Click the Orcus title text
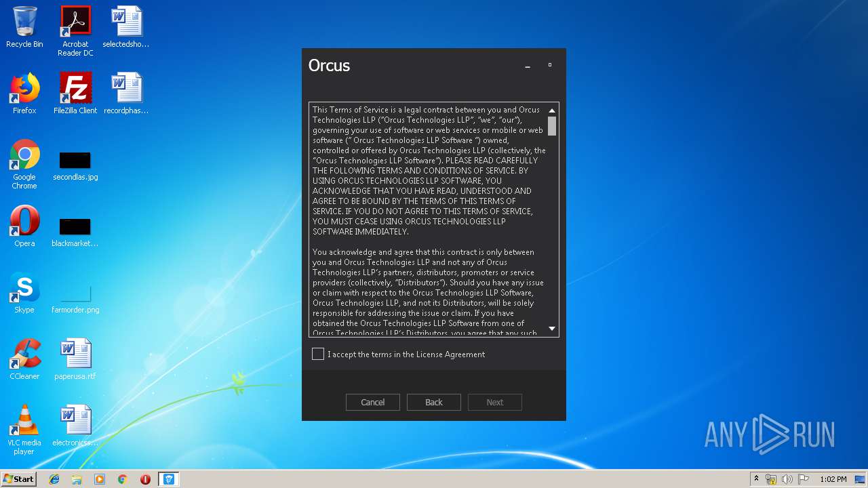Viewport: 868px width, 488px height. coord(329,66)
